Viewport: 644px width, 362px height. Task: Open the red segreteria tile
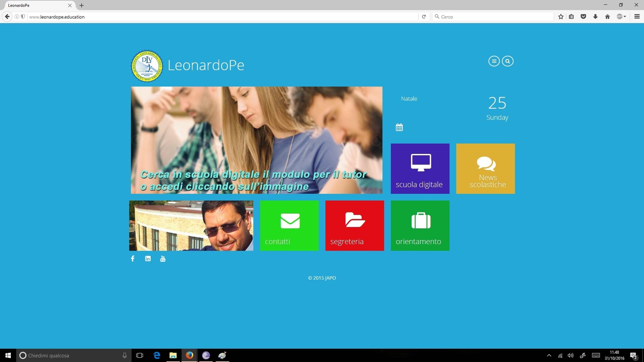click(355, 226)
